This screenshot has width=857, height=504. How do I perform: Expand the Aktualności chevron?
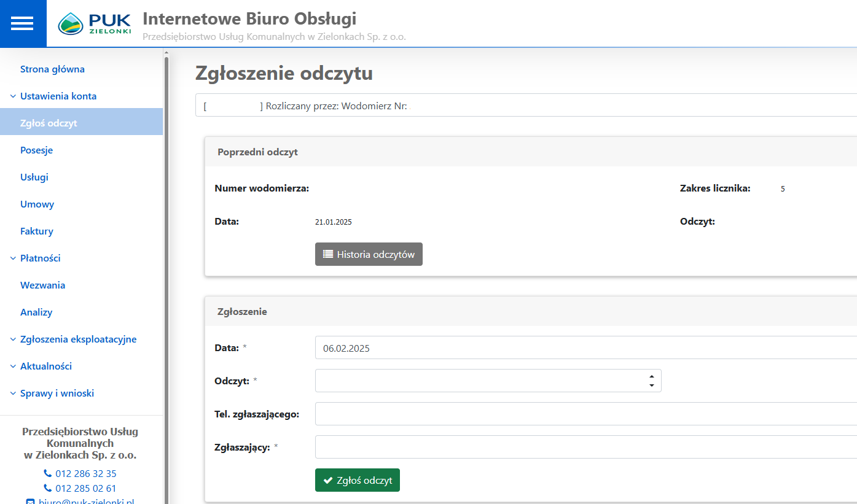pos(13,366)
